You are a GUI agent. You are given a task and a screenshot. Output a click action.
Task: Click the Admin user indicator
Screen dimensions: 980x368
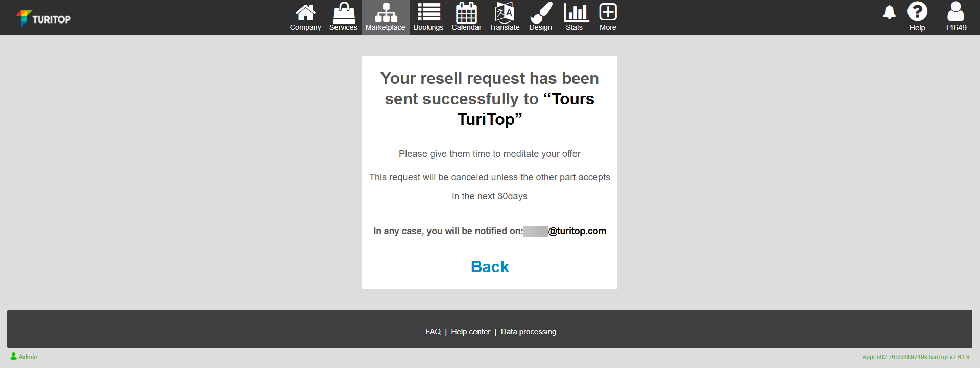point(24,357)
